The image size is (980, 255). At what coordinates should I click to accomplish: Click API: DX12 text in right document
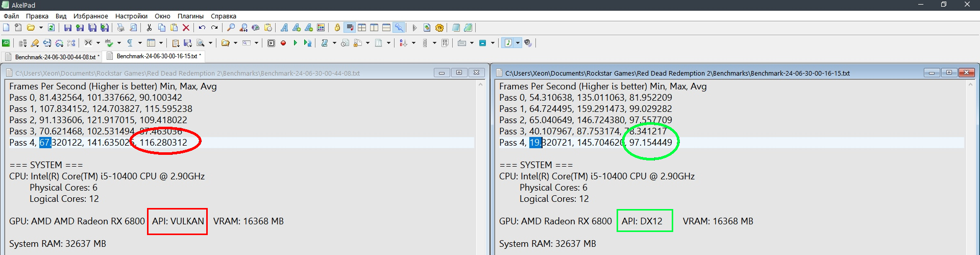642,221
